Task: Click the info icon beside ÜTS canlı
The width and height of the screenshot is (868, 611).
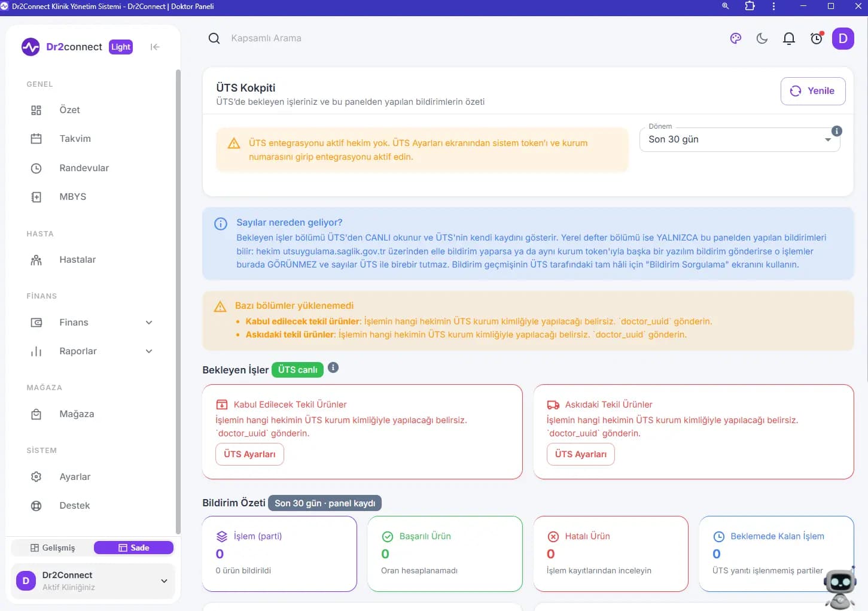Action: 333,367
